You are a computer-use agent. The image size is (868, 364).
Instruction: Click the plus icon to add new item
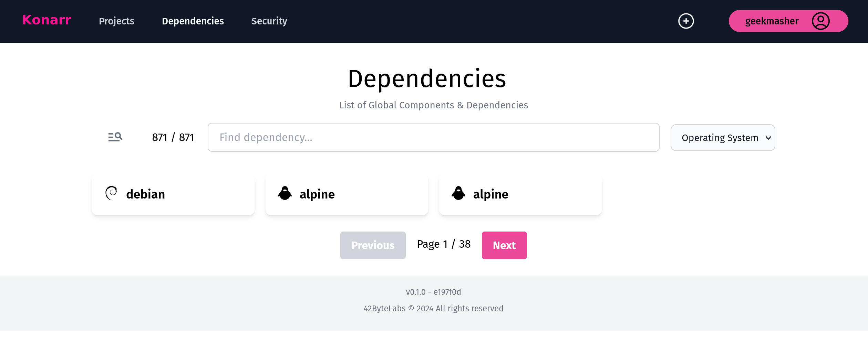click(x=686, y=21)
